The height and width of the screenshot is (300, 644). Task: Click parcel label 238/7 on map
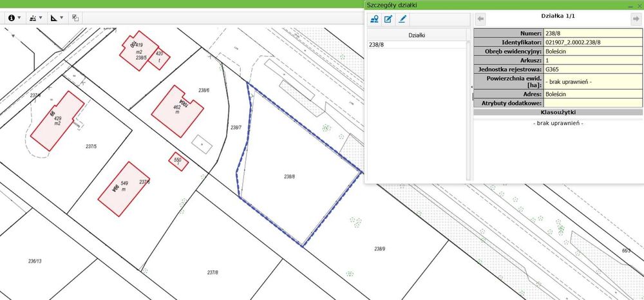click(x=236, y=127)
